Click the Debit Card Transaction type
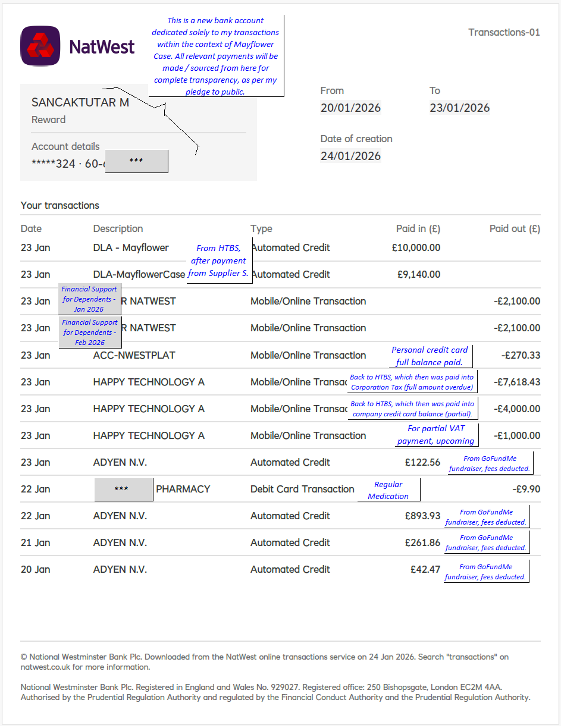 coord(302,489)
